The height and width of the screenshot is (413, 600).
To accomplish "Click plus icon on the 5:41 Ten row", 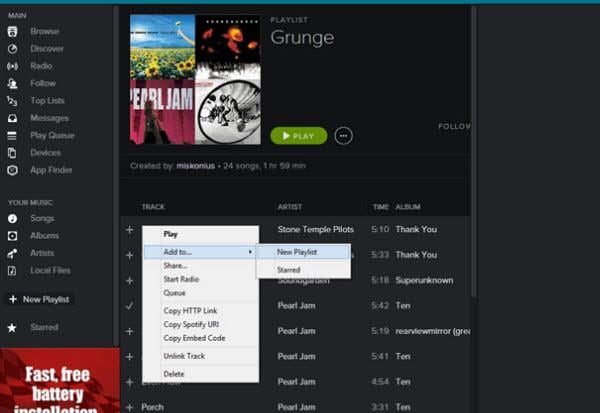I will click(x=130, y=357).
